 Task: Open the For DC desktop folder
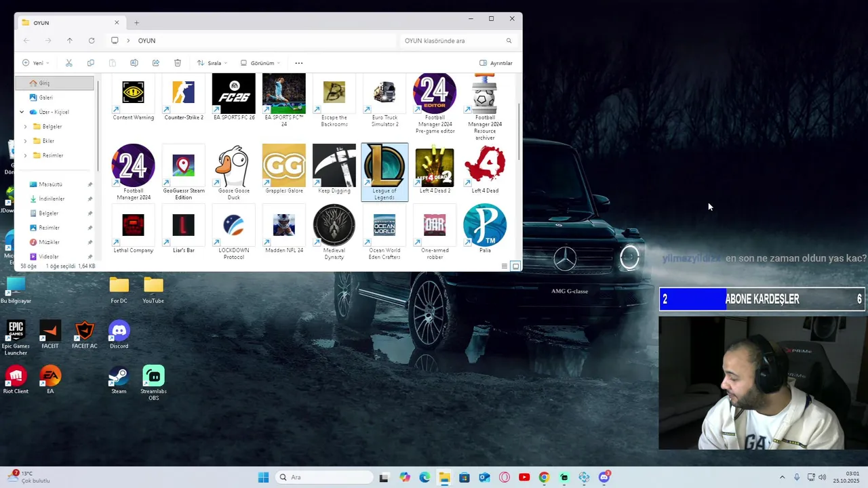point(119,289)
